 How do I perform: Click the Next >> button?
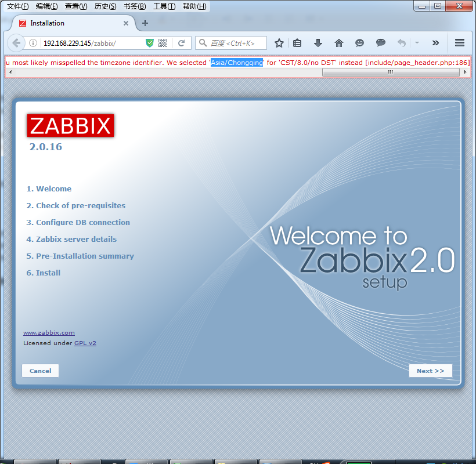(430, 371)
